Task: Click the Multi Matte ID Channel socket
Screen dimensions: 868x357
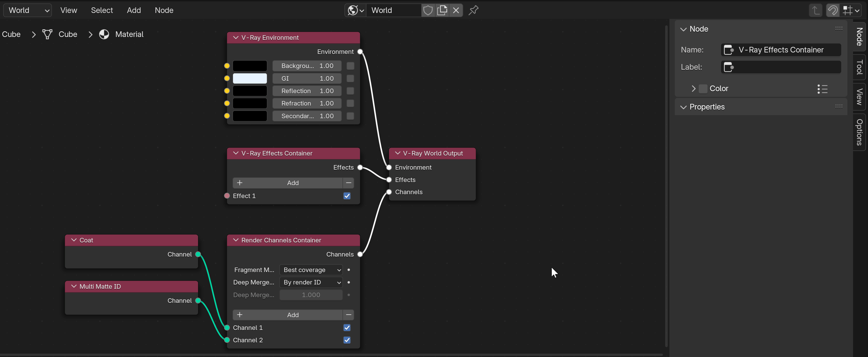Action: pyautogui.click(x=198, y=300)
